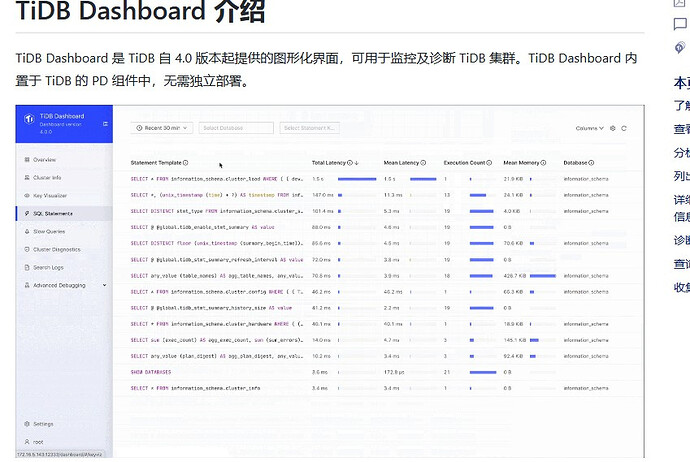Click the root user icon
The width and height of the screenshot is (690, 462).
(27, 441)
